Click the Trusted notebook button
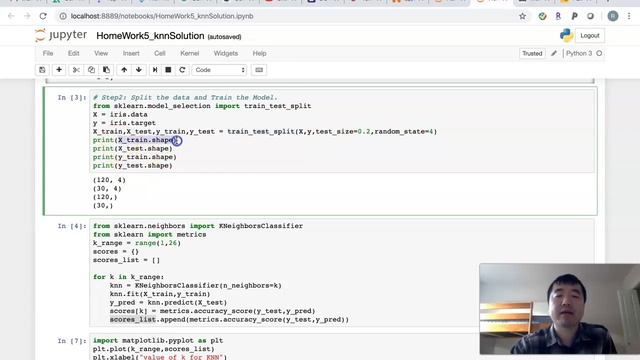The width and height of the screenshot is (640, 360). click(x=532, y=53)
